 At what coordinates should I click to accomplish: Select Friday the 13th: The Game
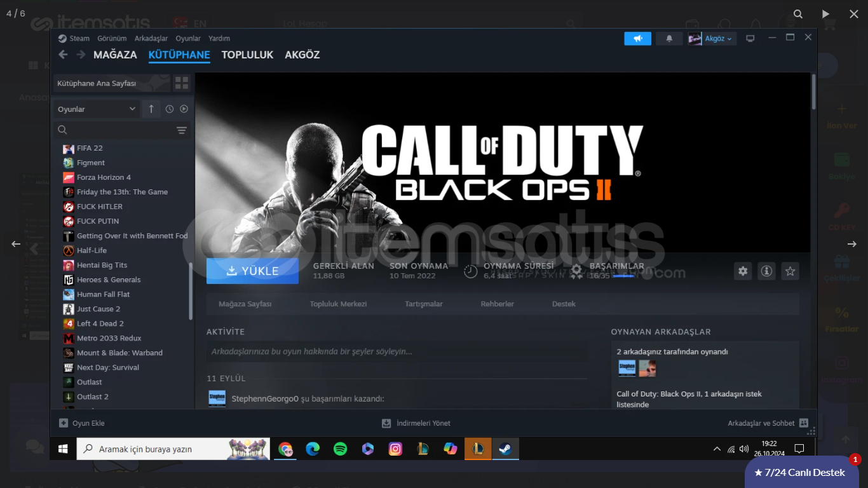[121, 192]
